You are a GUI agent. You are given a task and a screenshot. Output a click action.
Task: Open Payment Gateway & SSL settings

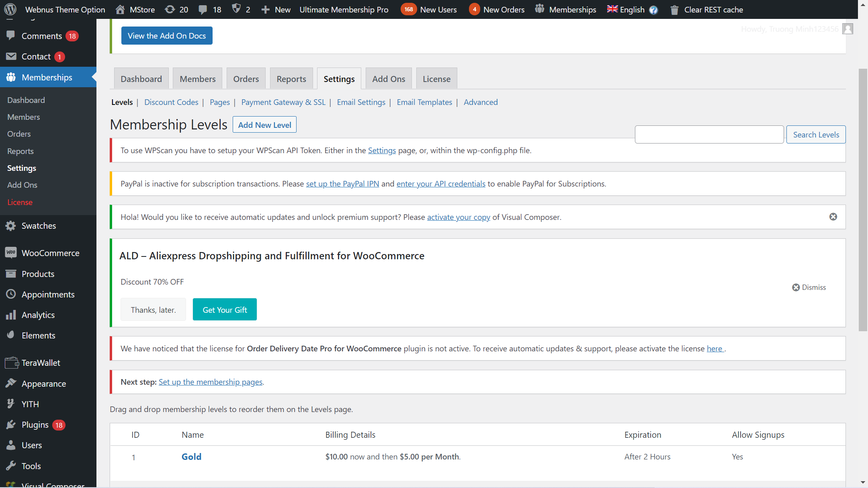pyautogui.click(x=283, y=102)
